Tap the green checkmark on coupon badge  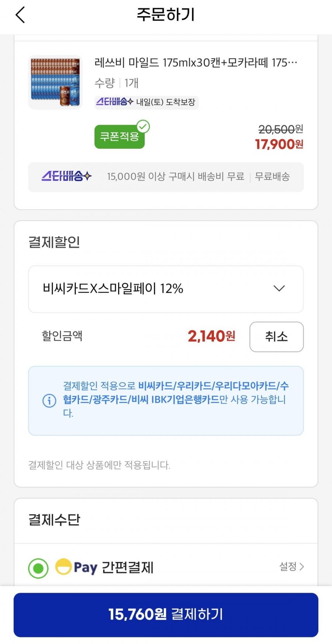click(143, 127)
